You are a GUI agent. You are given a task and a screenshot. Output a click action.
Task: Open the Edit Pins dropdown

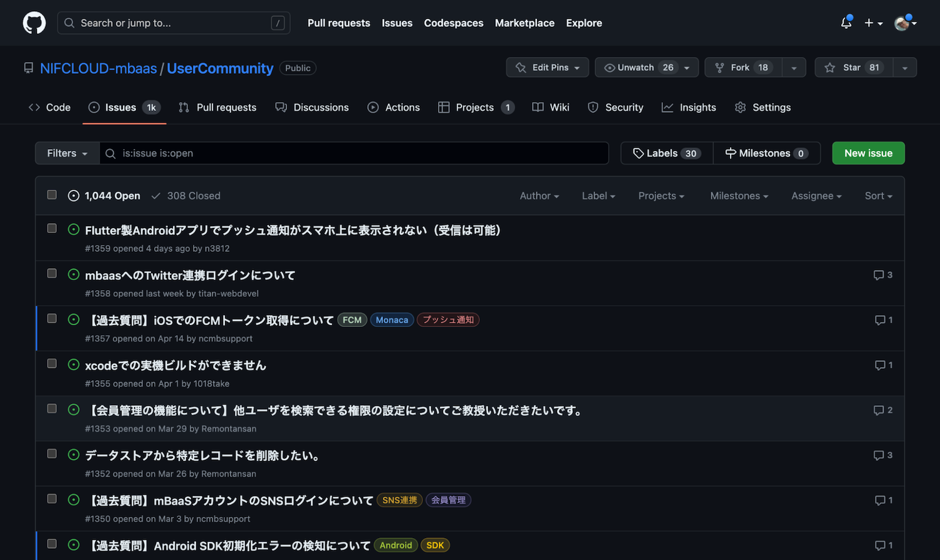pyautogui.click(x=547, y=68)
